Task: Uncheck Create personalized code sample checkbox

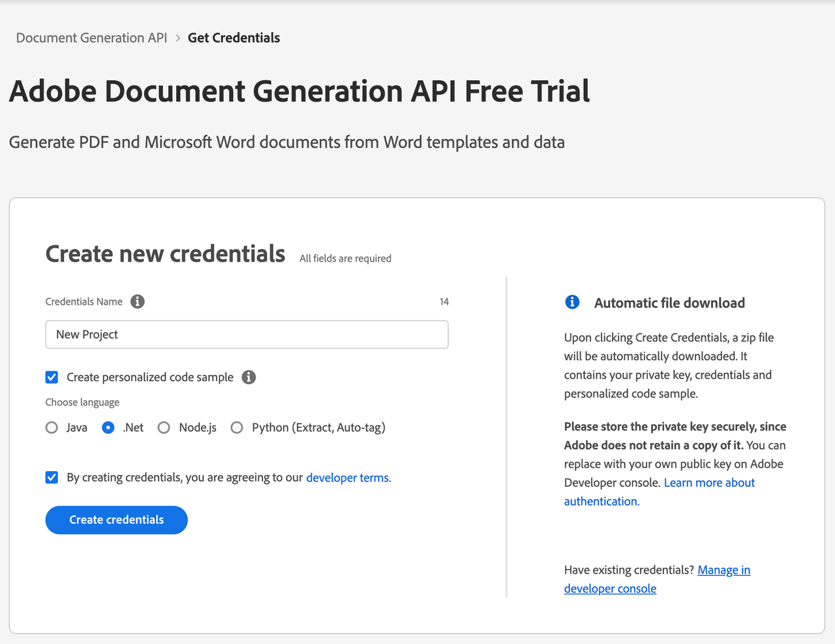Action: tap(52, 377)
